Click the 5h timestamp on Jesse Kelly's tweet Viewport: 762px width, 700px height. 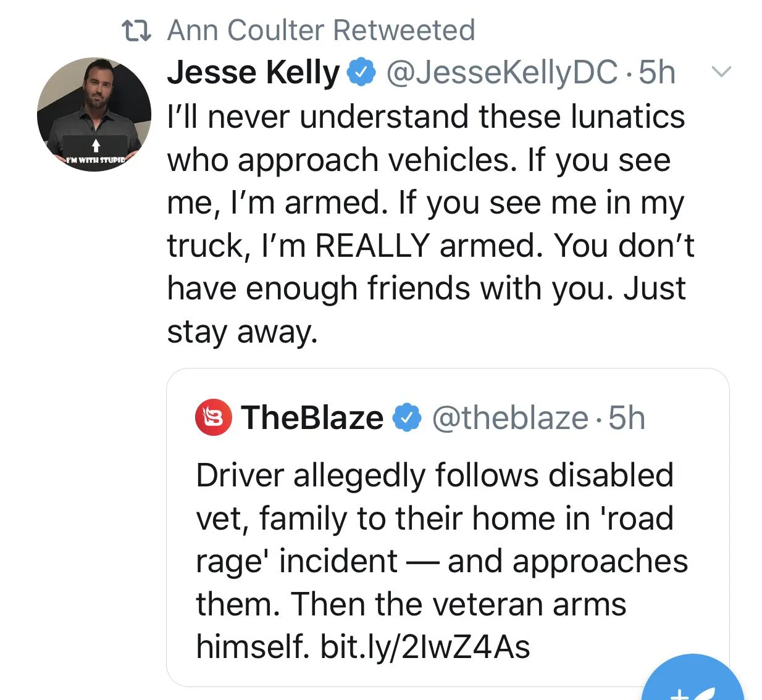coord(657,72)
